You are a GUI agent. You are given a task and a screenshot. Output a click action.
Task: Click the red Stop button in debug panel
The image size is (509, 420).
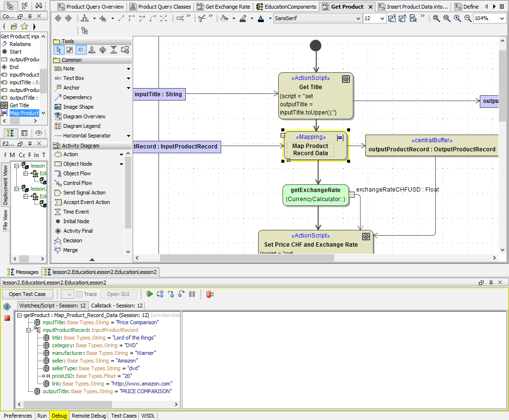coord(7,318)
